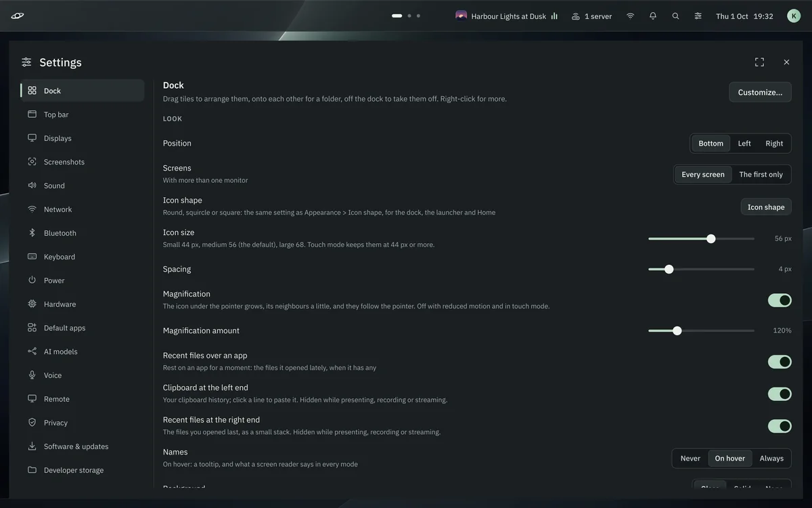Disable Recent files over an app
This screenshot has width=812, height=508.
coord(780,362)
